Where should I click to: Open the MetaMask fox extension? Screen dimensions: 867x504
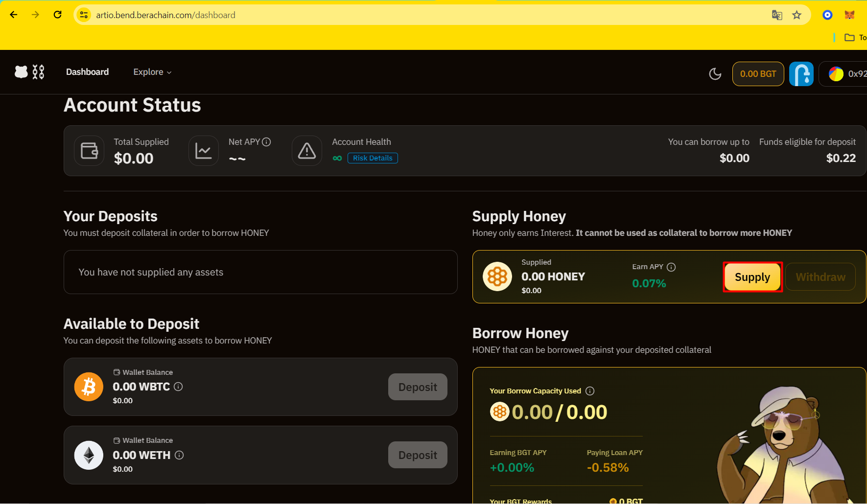[850, 15]
